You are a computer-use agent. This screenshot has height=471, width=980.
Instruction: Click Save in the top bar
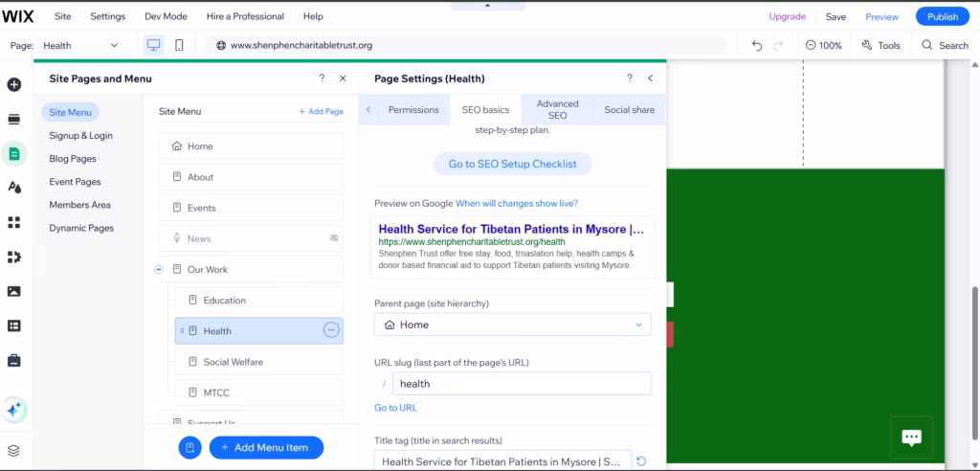(835, 17)
